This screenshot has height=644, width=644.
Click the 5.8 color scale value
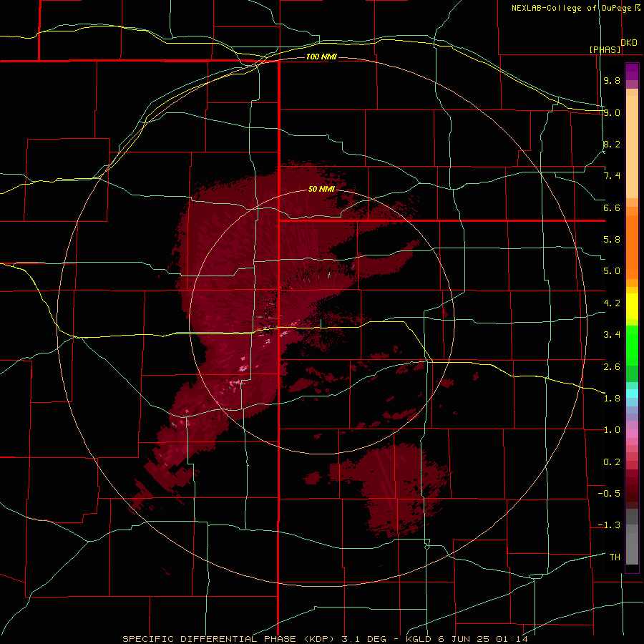coord(612,240)
